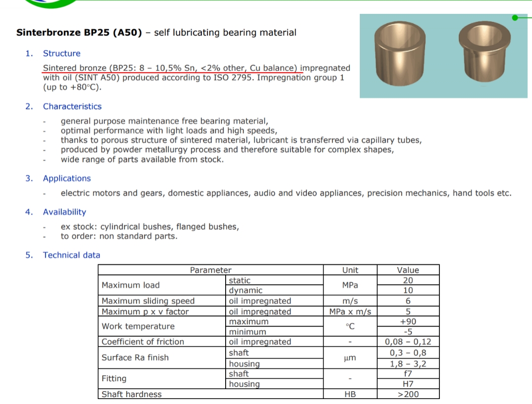532x404 pixels.
Task: Click the ISO 2795 impregnation sentence
Action: 193,78
